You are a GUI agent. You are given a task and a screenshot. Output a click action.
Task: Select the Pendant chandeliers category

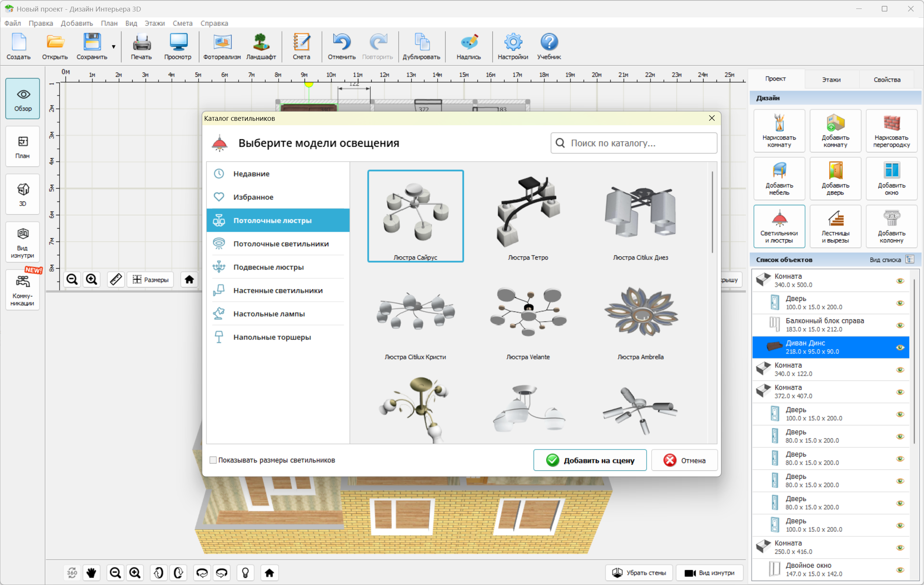tap(268, 267)
